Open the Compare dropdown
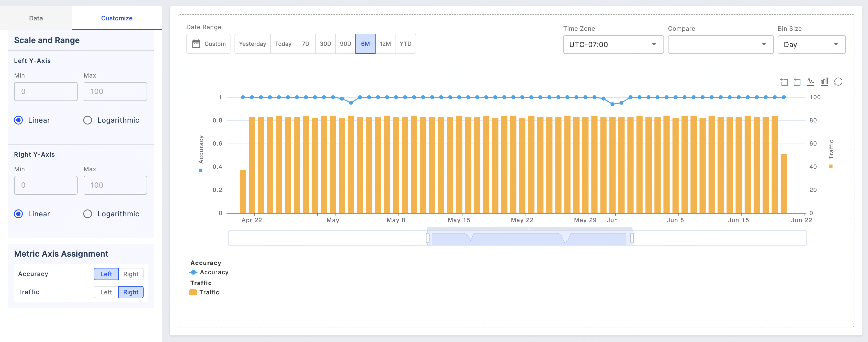Screen dimensions: 868x342 tap(720, 45)
